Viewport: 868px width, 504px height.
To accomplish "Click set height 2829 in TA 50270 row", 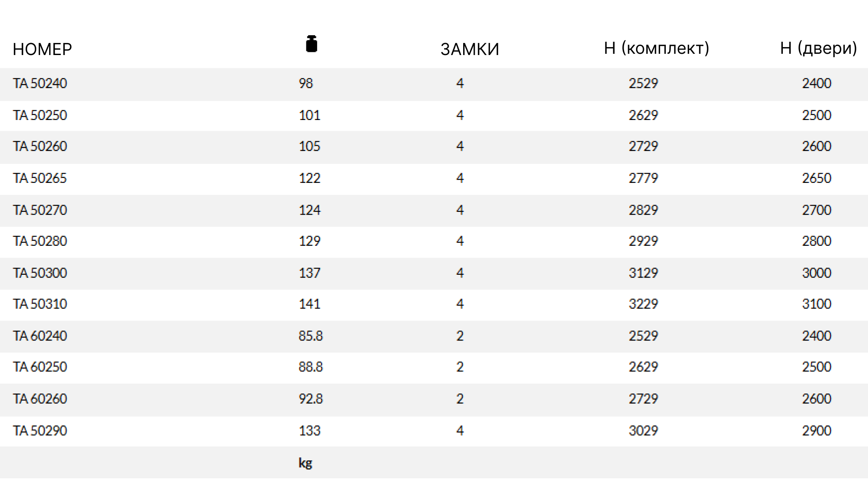I will coord(643,210).
